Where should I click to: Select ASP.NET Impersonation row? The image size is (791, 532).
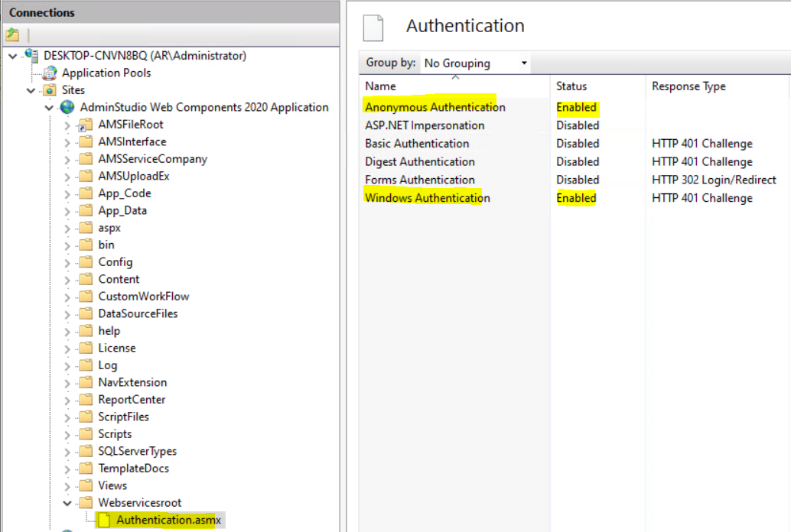[x=574, y=125]
